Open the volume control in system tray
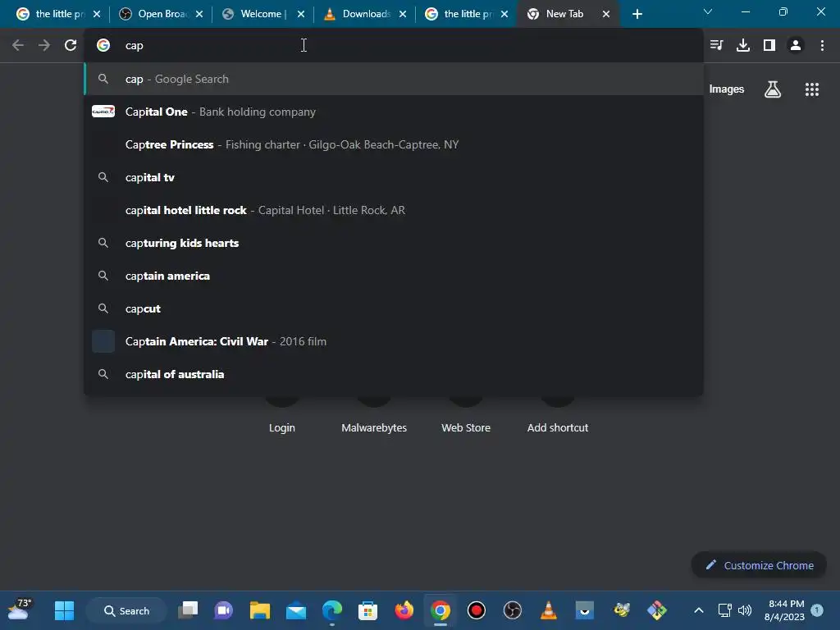The height and width of the screenshot is (630, 840). coord(745,610)
